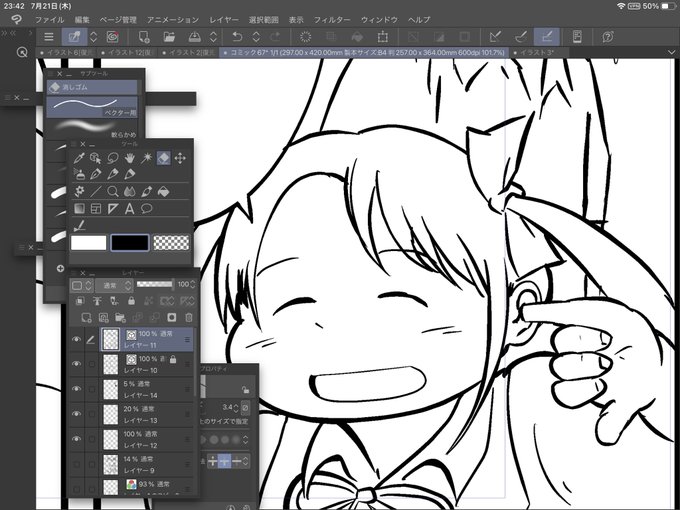Select the Gradient tool

pyautogui.click(x=78, y=209)
